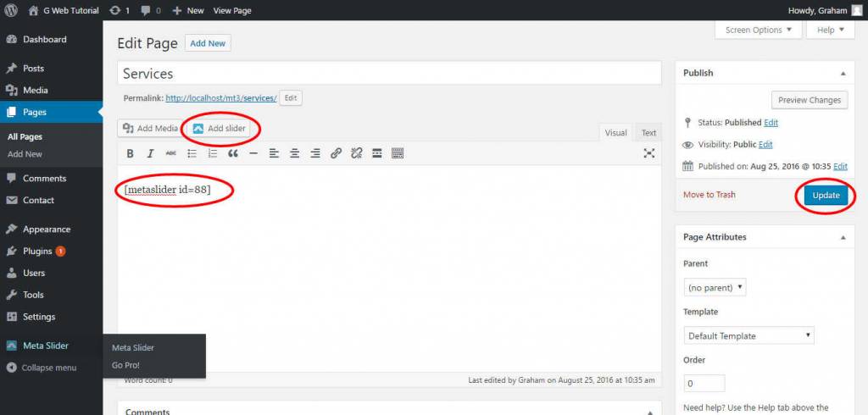The width and height of the screenshot is (868, 415).
Task: Click the blockquote icon in the toolbar
Action: coord(232,153)
